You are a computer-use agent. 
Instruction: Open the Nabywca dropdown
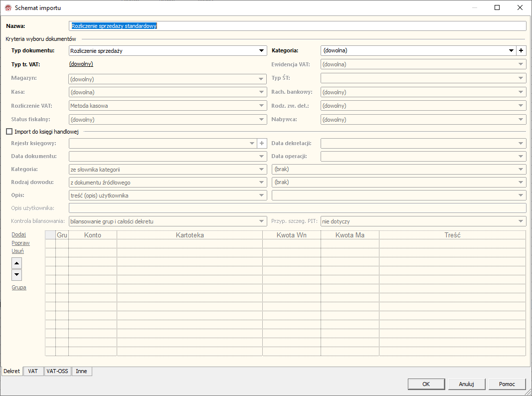(423, 119)
